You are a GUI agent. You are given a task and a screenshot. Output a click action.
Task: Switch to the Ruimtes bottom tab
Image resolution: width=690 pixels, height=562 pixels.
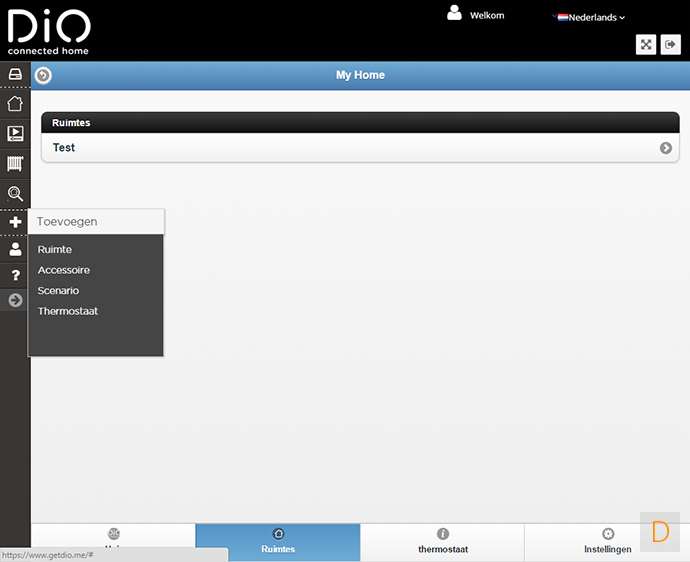278,542
